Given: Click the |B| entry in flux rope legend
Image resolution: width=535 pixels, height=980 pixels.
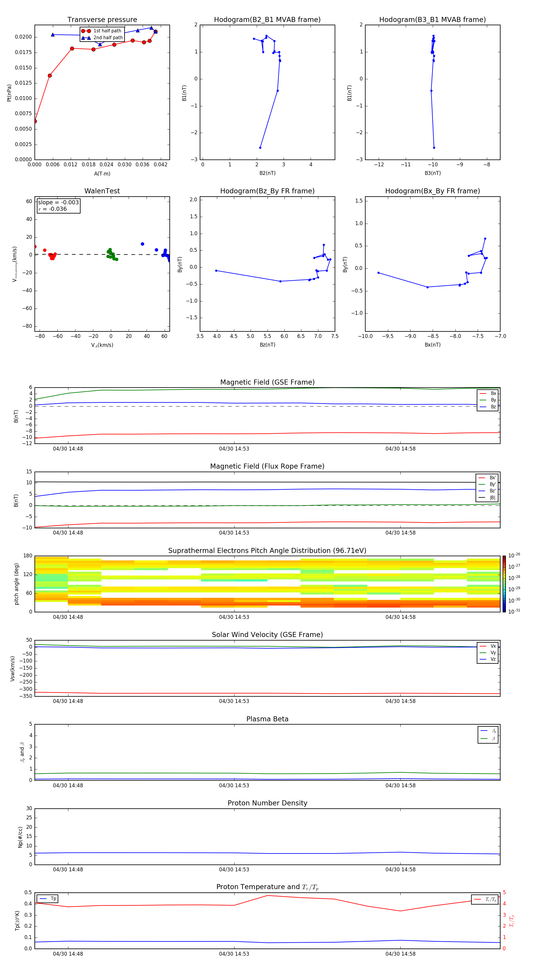Looking at the screenshot, I should pyautogui.click(x=487, y=498).
